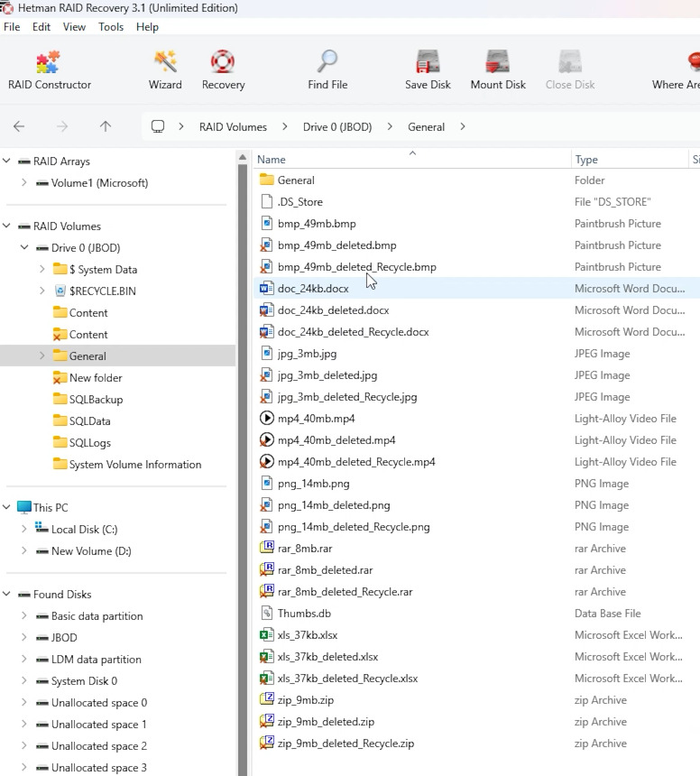Open the File menu
The image size is (700, 776).
[12, 27]
